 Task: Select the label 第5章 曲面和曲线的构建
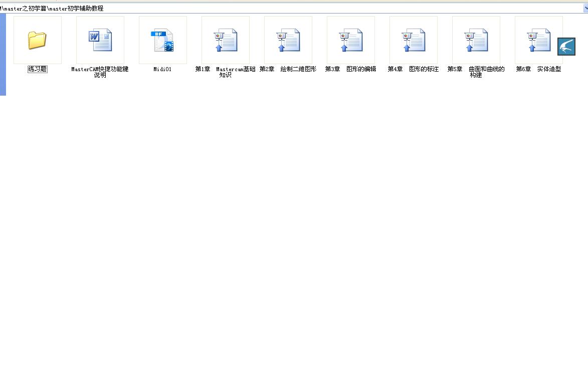[x=476, y=72]
